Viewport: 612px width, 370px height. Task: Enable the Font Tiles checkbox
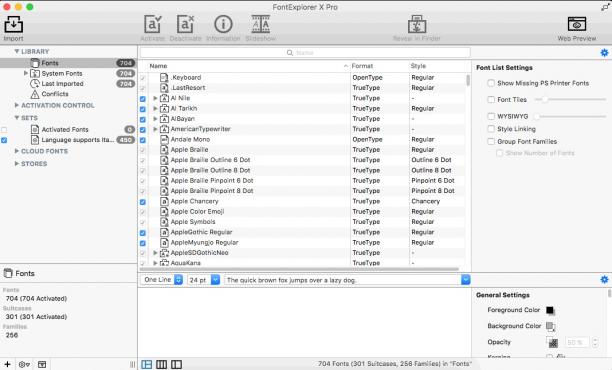(x=491, y=100)
